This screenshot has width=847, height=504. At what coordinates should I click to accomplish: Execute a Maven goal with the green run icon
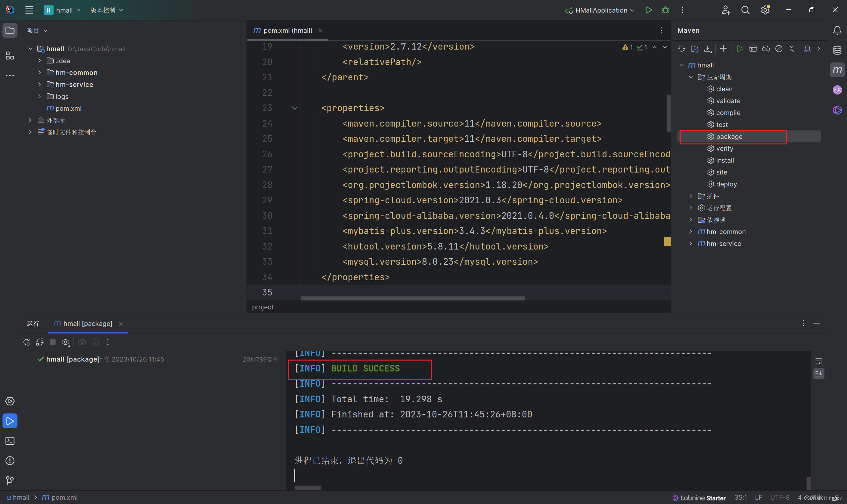tap(739, 49)
